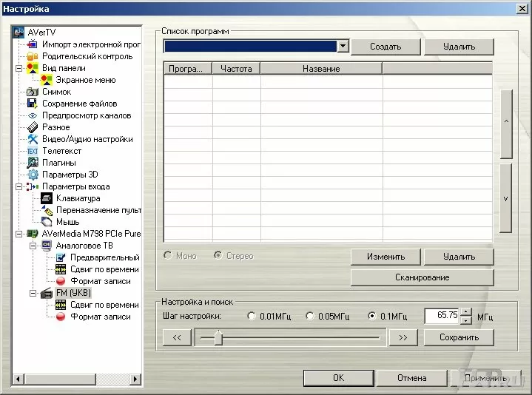Click the Снимок camera icon in tree

pyautogui.click(x=33, y=92)
